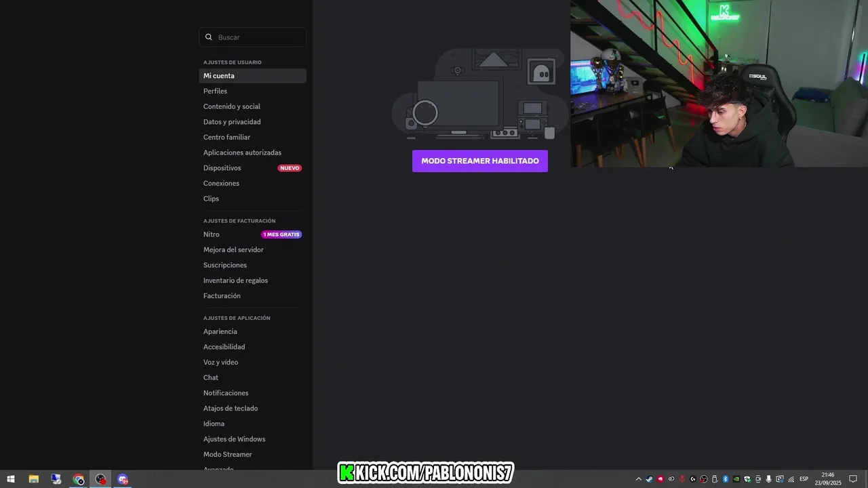Image resolution: width=868 pixels, height=488 pixels.
Task: Open Wi-Fi network tray icon
Action: 791,479
